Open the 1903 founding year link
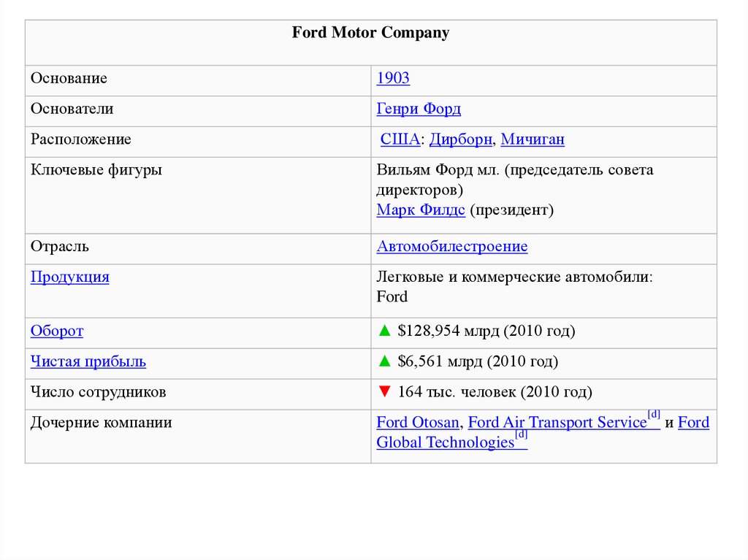This screenshot has width=748, height=560. (392, 77)
